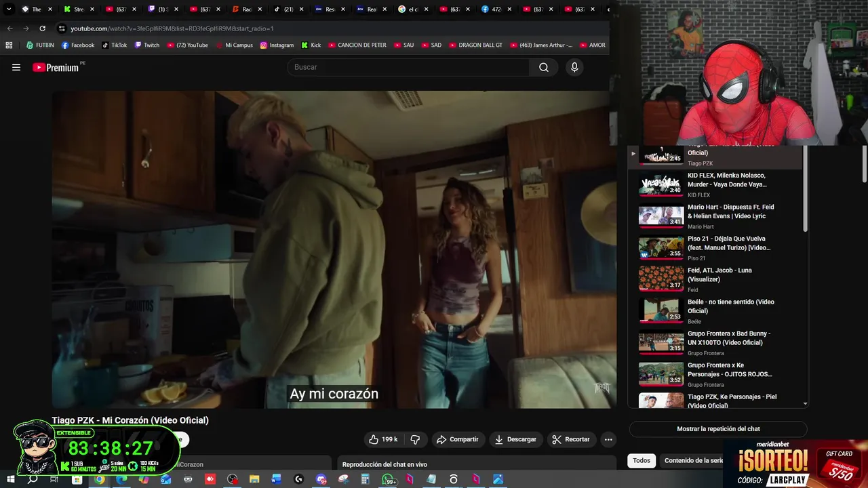Open the browser tab search dropdown
868x488 pixels.
pos(9,9)
